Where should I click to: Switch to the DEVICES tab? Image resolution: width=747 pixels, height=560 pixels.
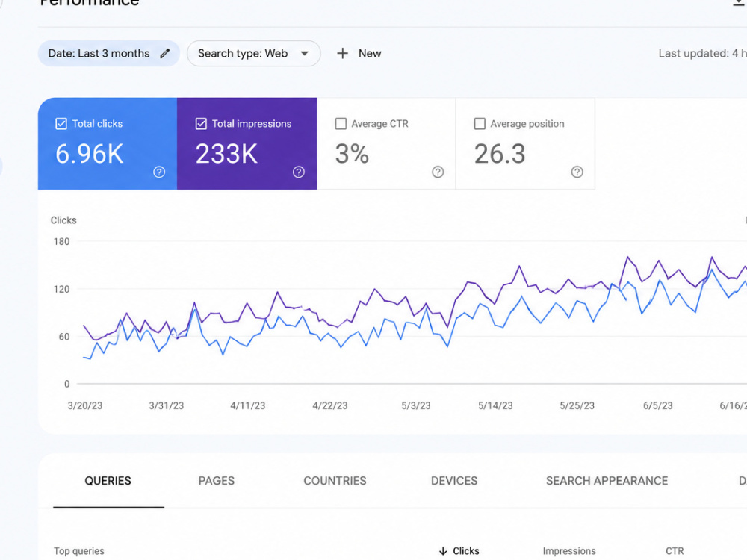tap(454, 481)
